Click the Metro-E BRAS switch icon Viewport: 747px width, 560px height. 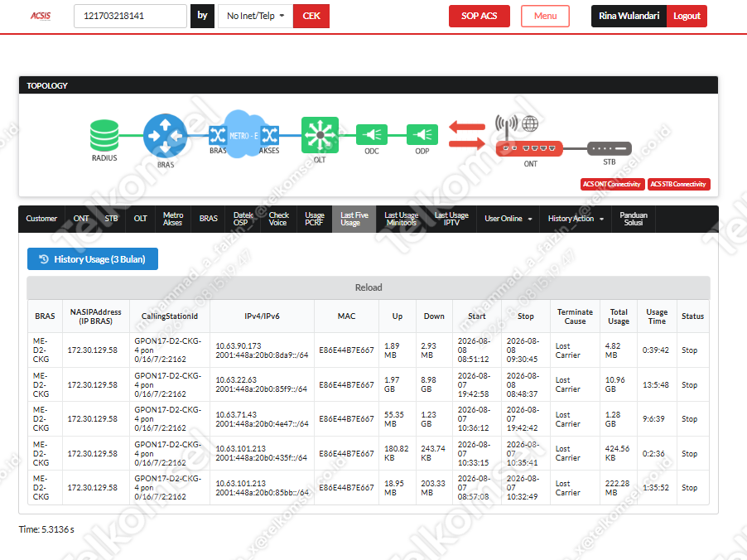point(218,135)
